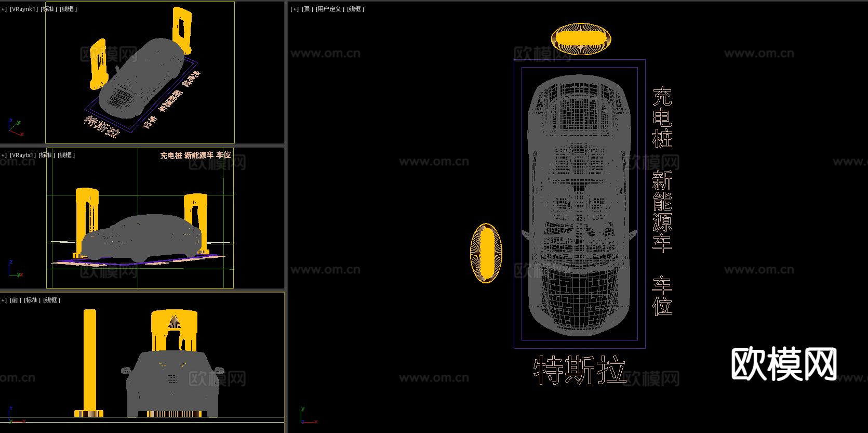
Task: Open the [线框] menu in the top viewport
Action: [356, 9]
